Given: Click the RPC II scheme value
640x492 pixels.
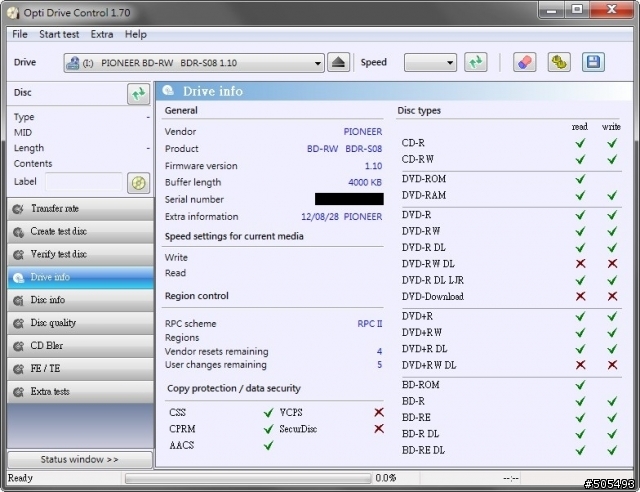Looking at the screenshot, I should [x=369, y=324].
